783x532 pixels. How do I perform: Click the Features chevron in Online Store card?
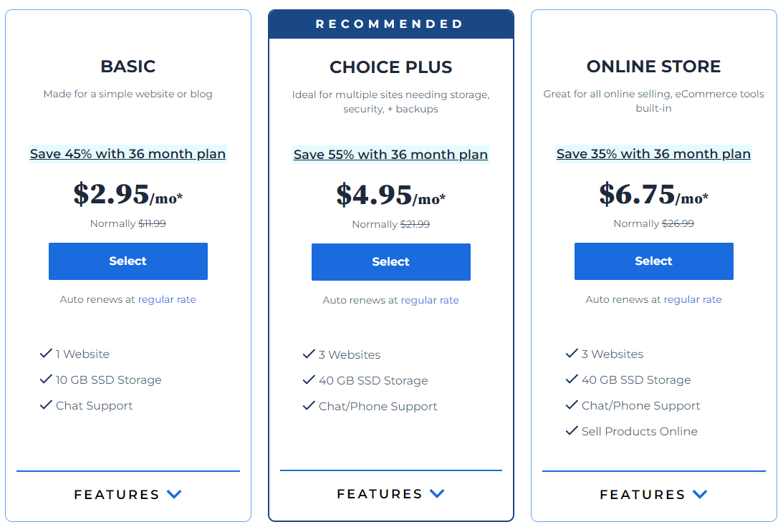(700, 494)
